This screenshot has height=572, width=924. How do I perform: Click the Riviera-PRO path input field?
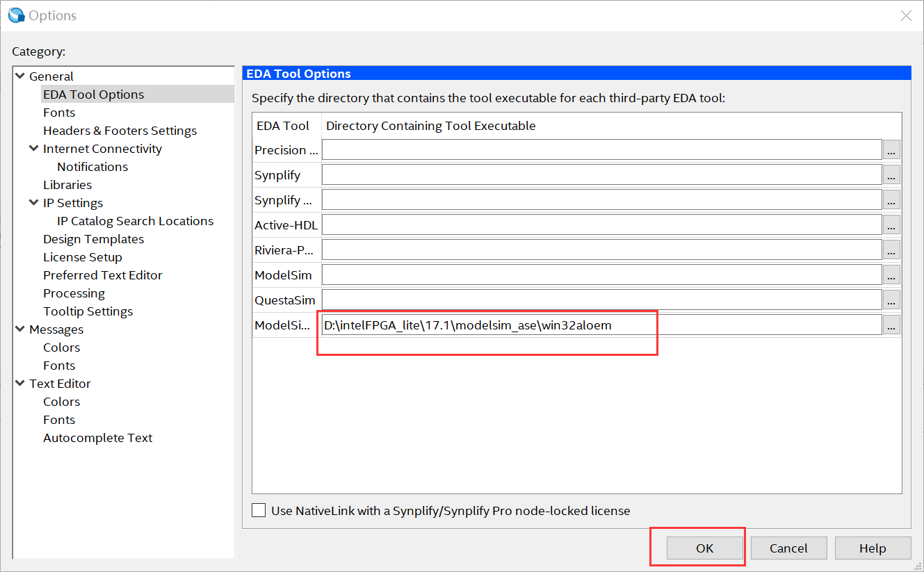coord(602,250)
